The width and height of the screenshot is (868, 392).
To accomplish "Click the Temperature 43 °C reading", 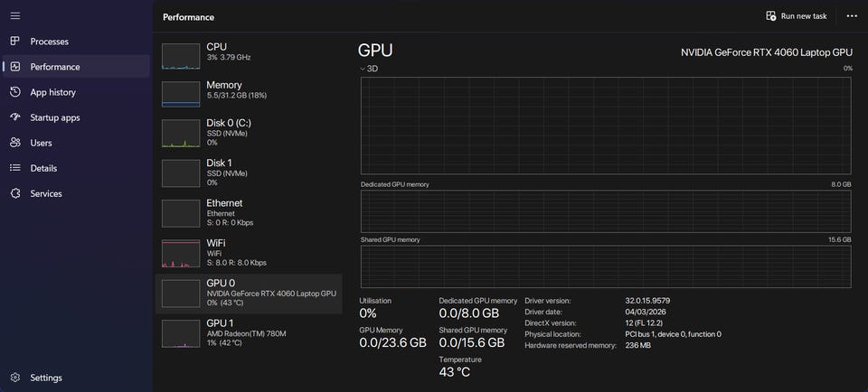I will pos(455,372).
